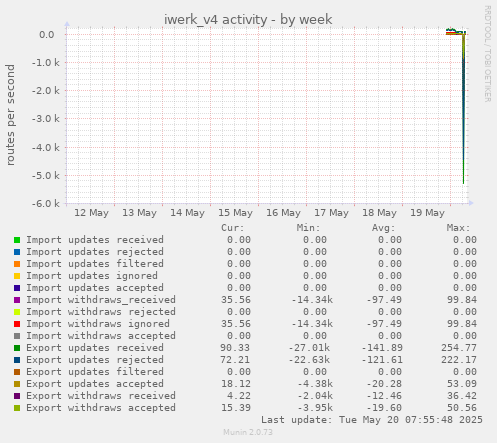
Task: Click the 'Last update' timestamp text
Action: [372, 420]
